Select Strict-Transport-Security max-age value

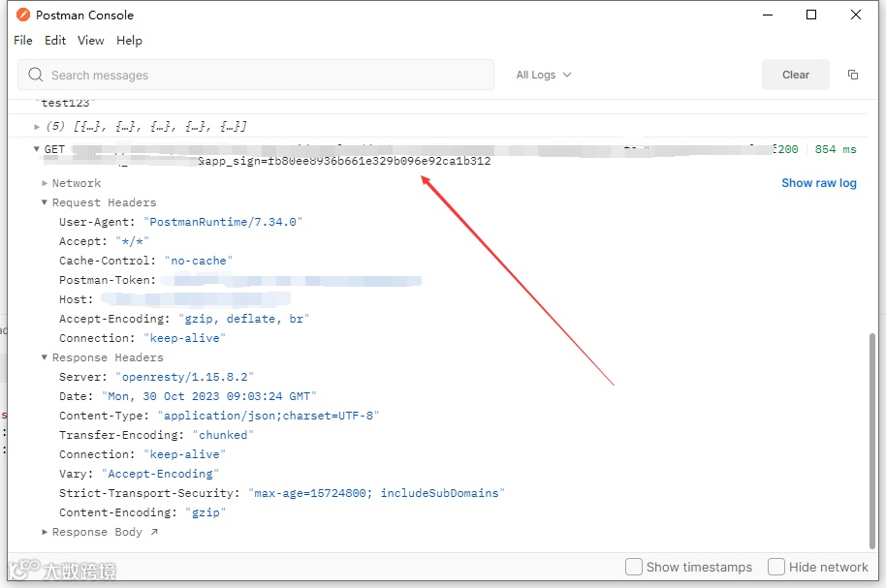[376, 493]
